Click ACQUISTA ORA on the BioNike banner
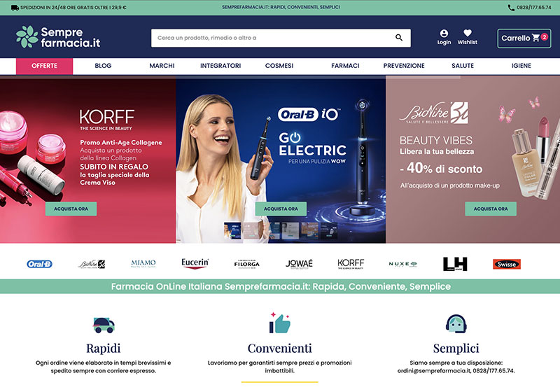The width and height of the screenshot is (560, 392). pos(491,209)
